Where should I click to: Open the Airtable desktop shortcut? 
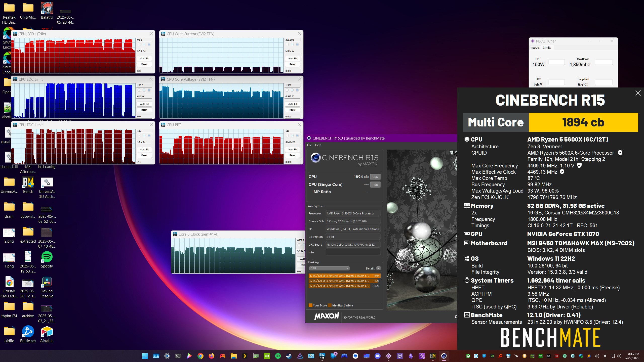47,334
